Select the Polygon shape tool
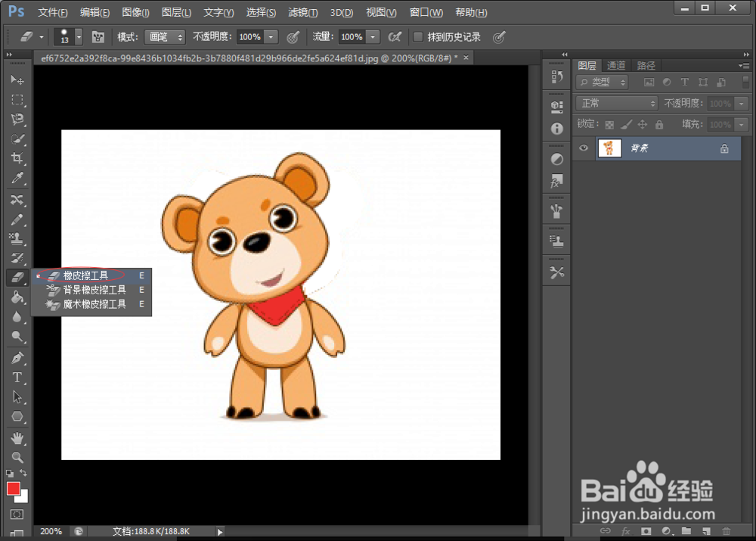 pyautogui.click(x=17, y=416)
